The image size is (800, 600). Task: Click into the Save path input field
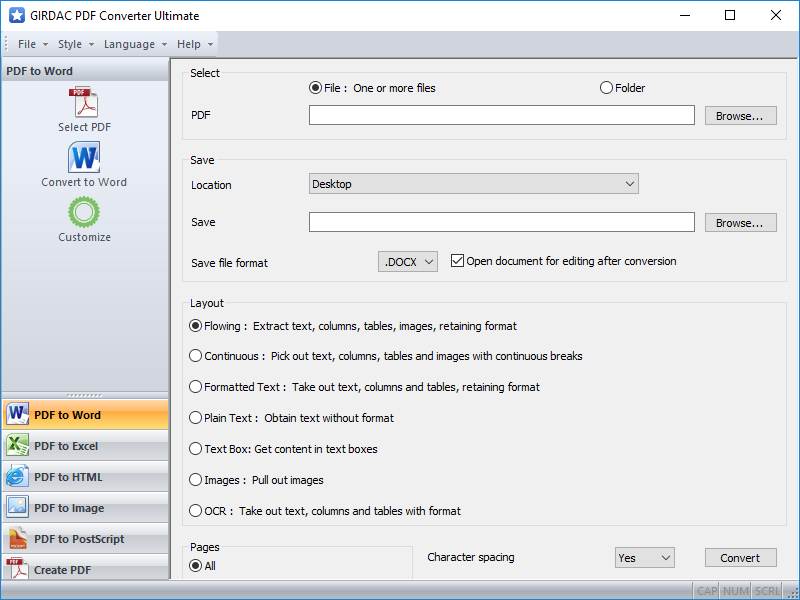(502, 222)
